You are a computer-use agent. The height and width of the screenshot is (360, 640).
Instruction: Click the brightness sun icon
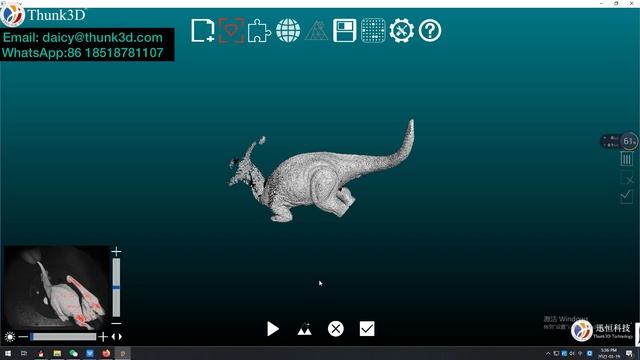9,337
